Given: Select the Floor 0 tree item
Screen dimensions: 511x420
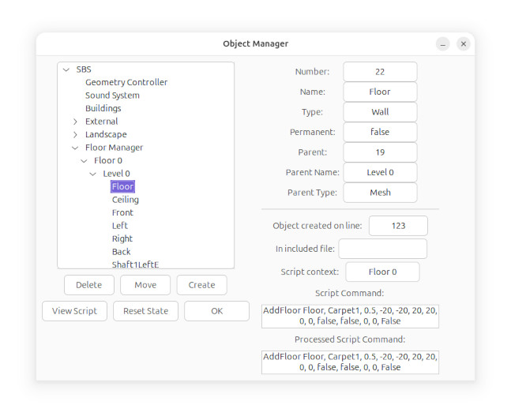Looking at the screenshot, I should pyautogui.click(x=108, y=160).
